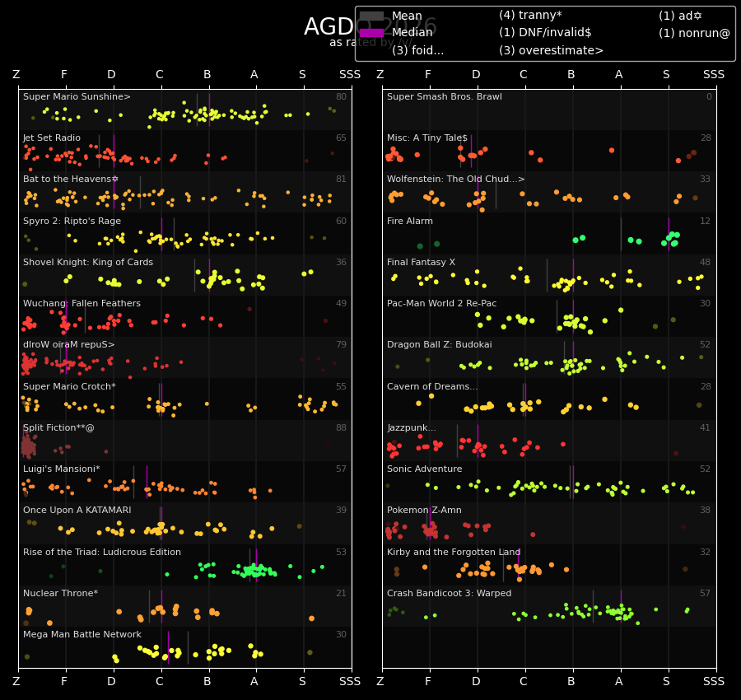The height and width of the screenshot is (700, 741).
Task: Click the 'Dragon Ball Z: Budokai' title
Action: pos(440,344)
